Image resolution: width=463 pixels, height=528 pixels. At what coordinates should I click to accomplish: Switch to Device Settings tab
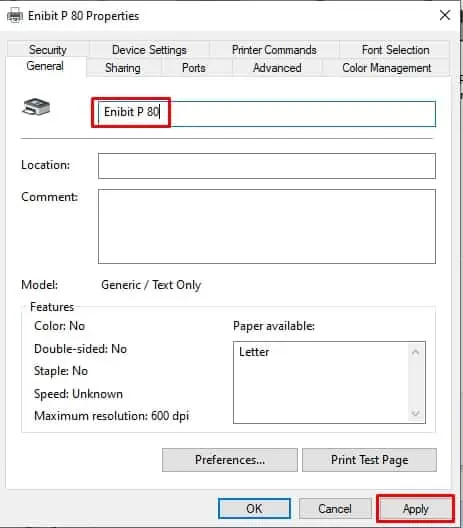click(149, 50)
